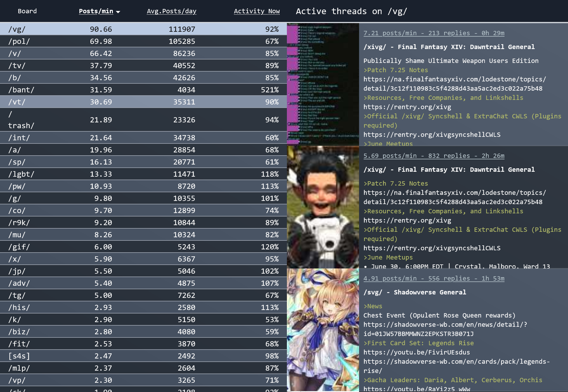Screen dimensions: 568x392
Task: Click 521% activity value for /bant/
Action: (270, 90)
